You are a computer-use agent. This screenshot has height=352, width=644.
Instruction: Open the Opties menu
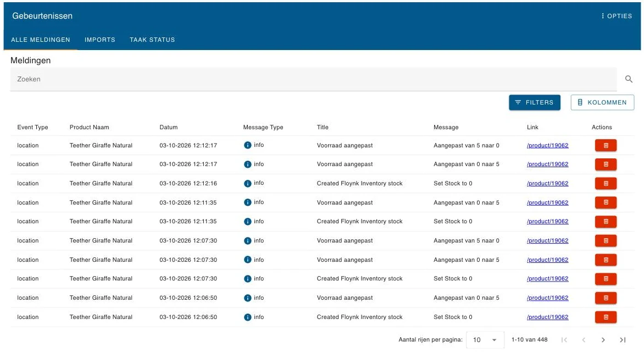(x=616, y=16)
